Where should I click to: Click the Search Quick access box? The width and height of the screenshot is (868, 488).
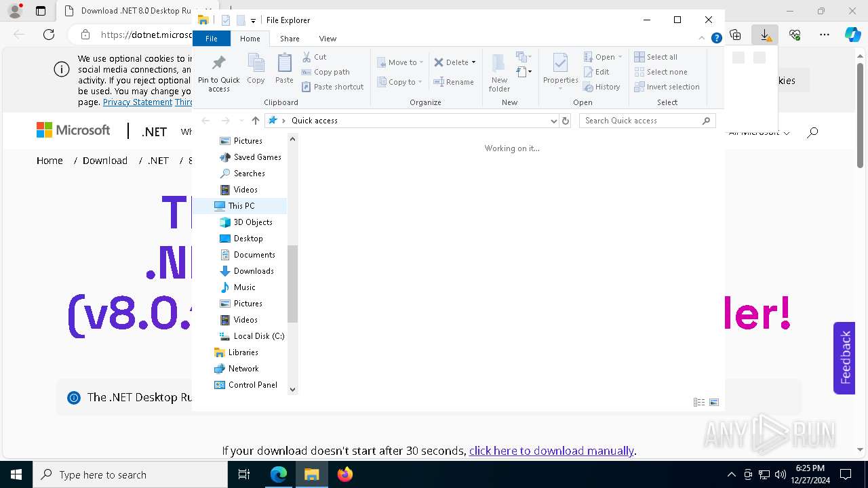[x=647, y=121]
